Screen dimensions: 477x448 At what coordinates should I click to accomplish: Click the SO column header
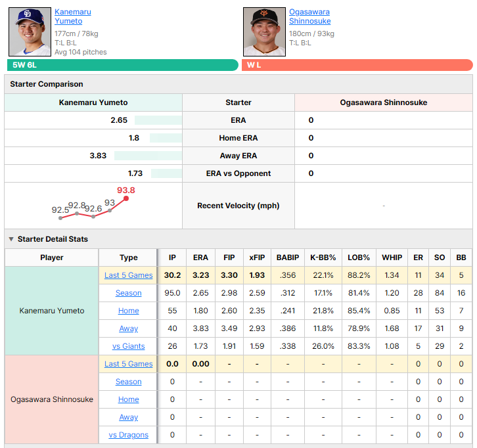click(440, 258)
